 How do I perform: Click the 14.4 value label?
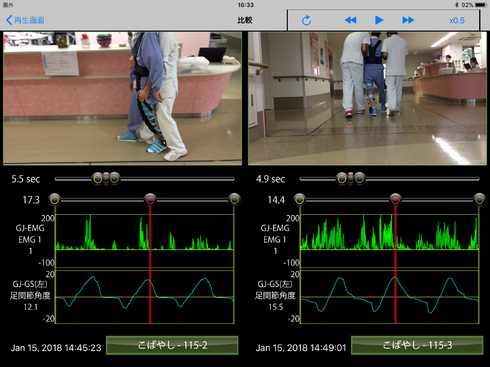pos(276,200)
